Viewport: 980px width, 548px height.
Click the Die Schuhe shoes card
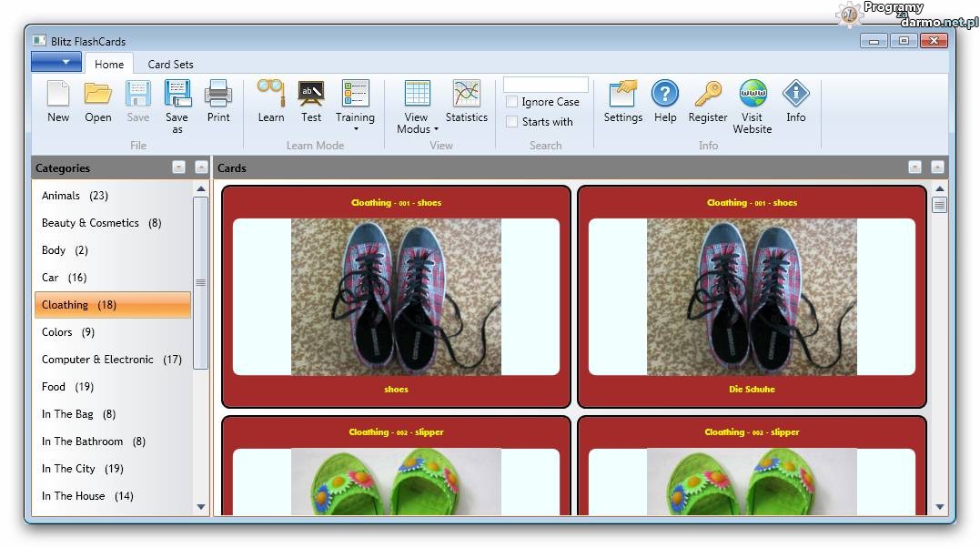point(752,297)
